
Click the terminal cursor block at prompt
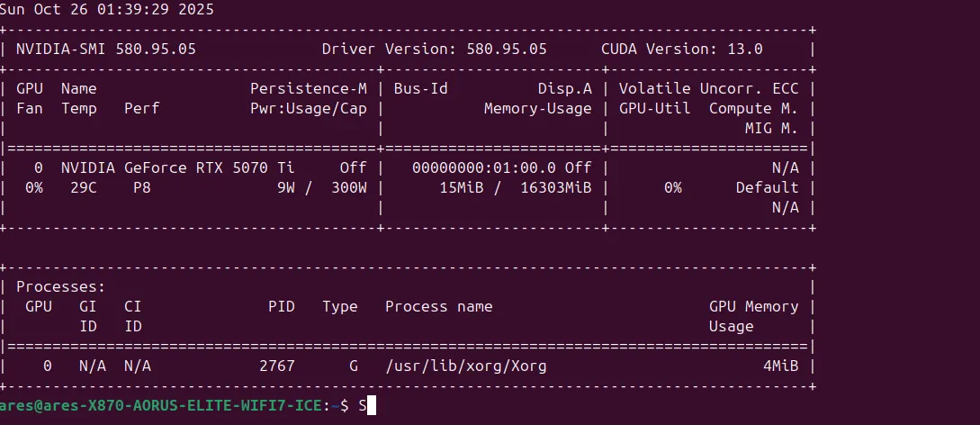372,405
